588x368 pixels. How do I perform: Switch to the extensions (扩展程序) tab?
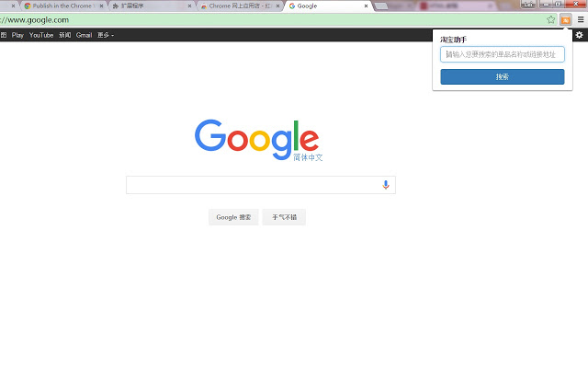click(x=150, y=6)
